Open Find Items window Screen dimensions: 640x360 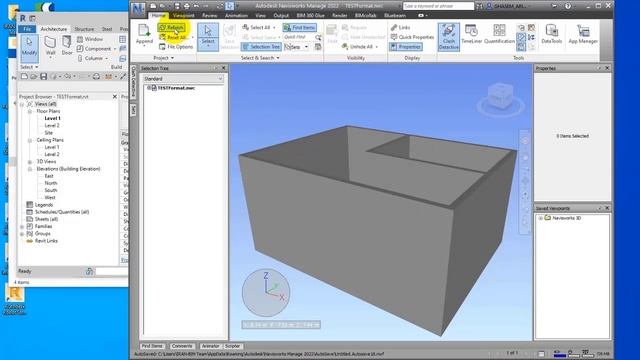tap(300, 27)
